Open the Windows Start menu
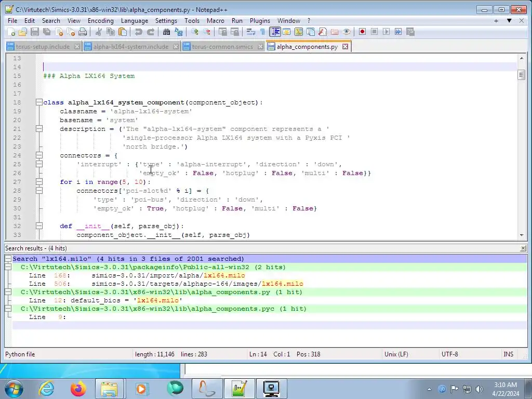Screen dimensions: 532x399 pos(14,389)
